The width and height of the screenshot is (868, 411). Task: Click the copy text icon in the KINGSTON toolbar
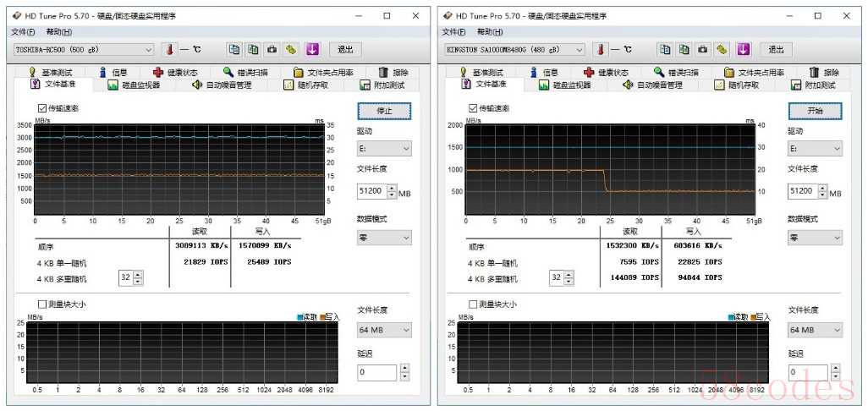point(665,50)
